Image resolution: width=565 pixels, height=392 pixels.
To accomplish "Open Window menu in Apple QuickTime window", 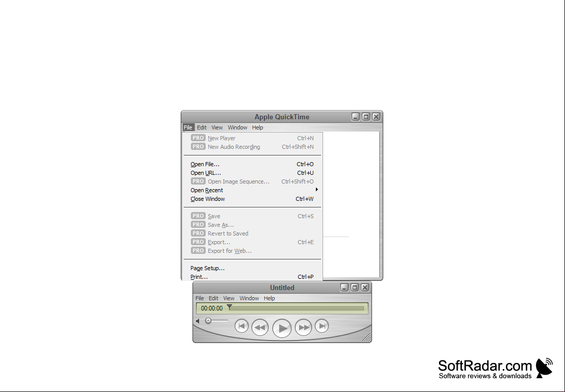I will 237,127.
